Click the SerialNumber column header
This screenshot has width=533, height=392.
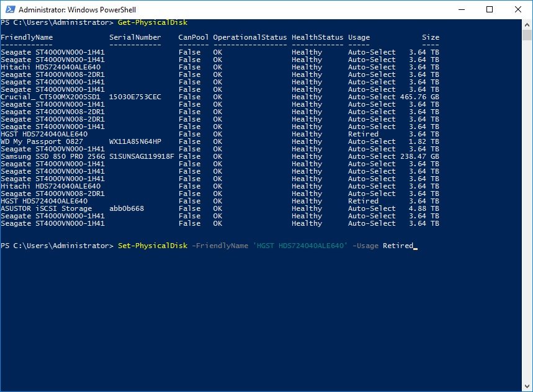[135, 37]
